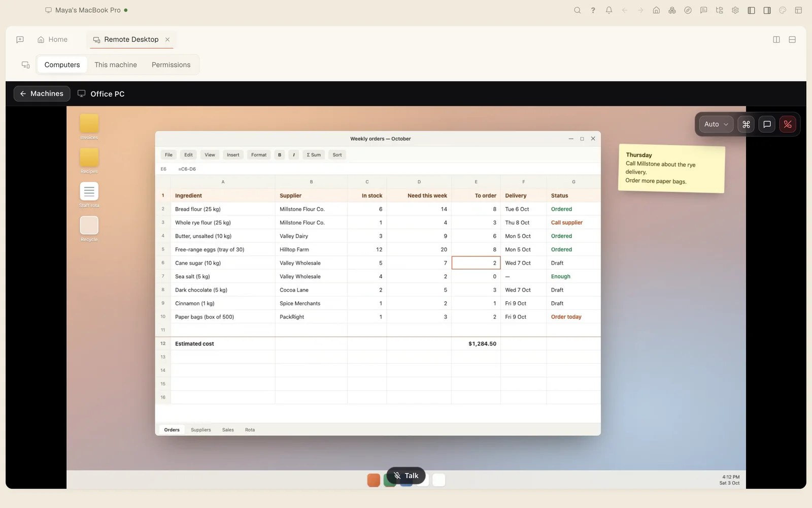812x508 pixels.
Task: Open the Insert menu in spreadsheet
Action: [233, 155]
